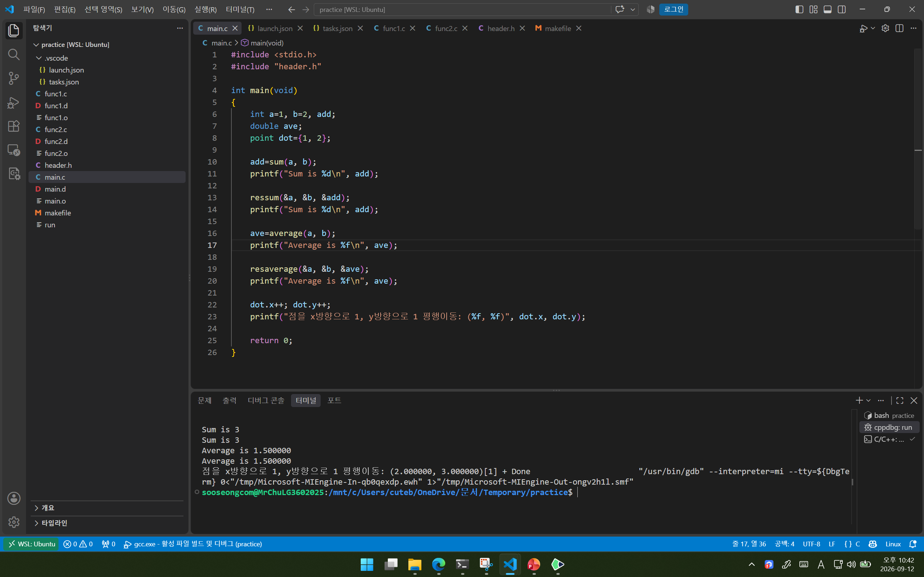This screenshot has width=924, height=577.
Task: Click the Copilot status bar icon
Action: [x=872, y=544]
